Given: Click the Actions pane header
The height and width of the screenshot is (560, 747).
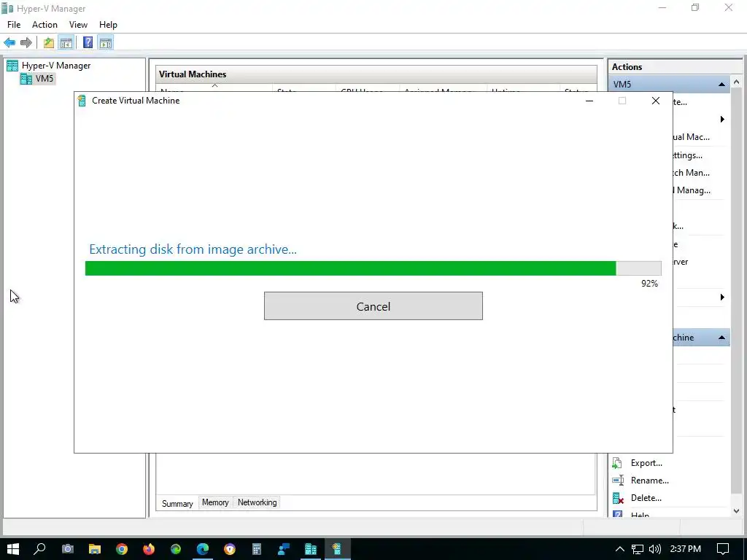Looking at the screenshot, I should tap(675, 67).
